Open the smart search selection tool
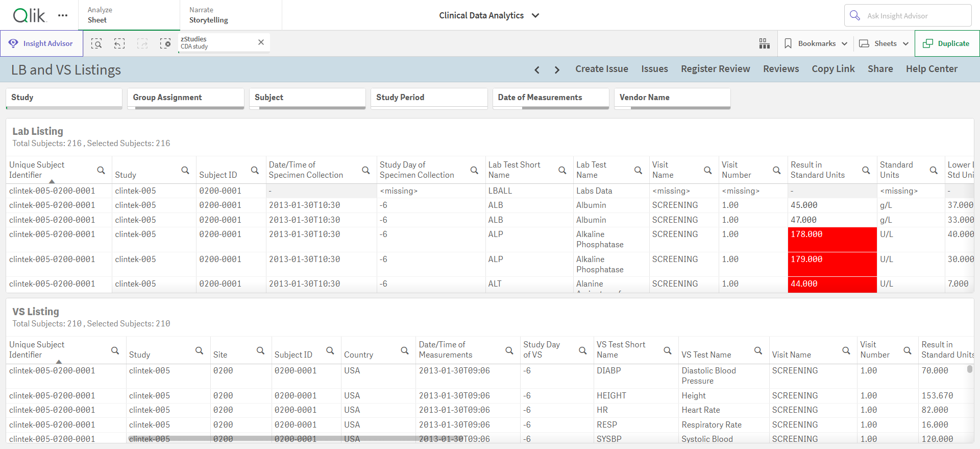The image size is (980, 449). (96, 43)
